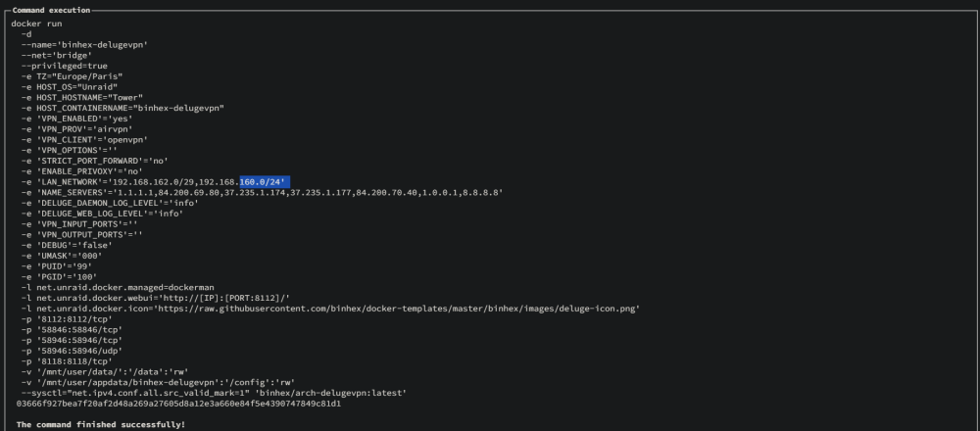Click the '/mnt/user/data/' volume mapping line
The height and width of the screenshot is (431, 980).
pyautogui.click(x=105, y=372)
